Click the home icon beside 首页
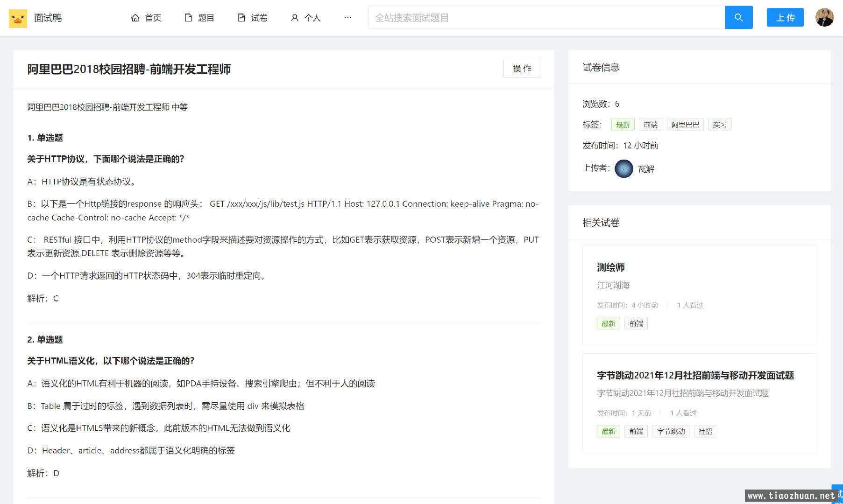 tap(135, 18)
